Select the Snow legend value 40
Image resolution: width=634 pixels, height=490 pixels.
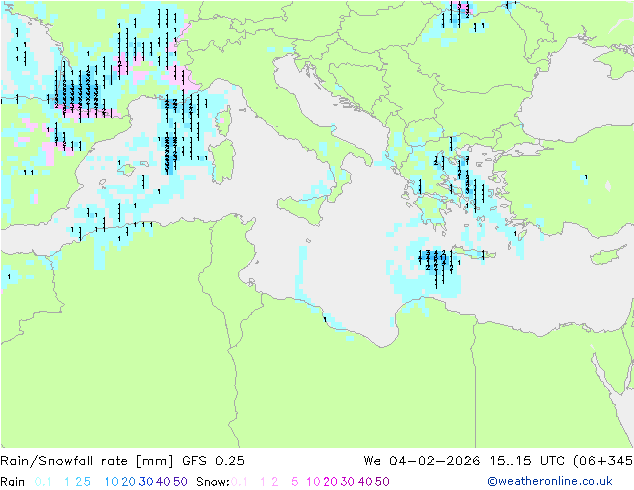click(365, 482)
